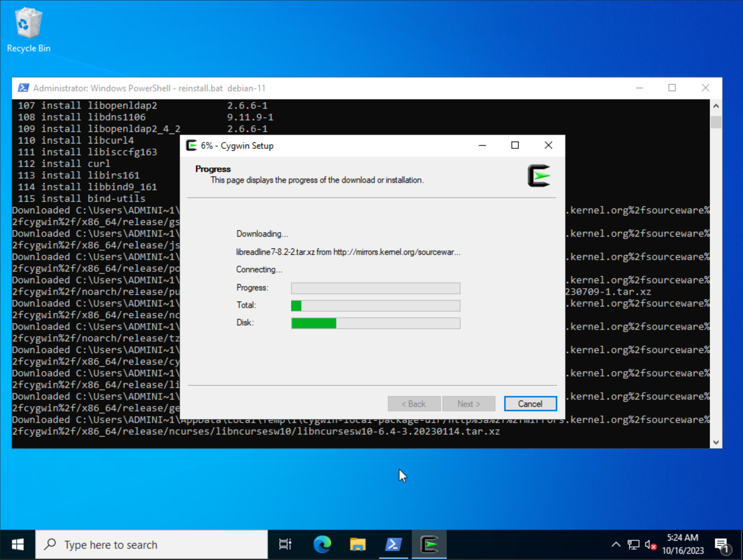This screenshot has height=560, width=743.
Task: Click the '109 install libopenldap2_4_2' line
Action: 142,129
